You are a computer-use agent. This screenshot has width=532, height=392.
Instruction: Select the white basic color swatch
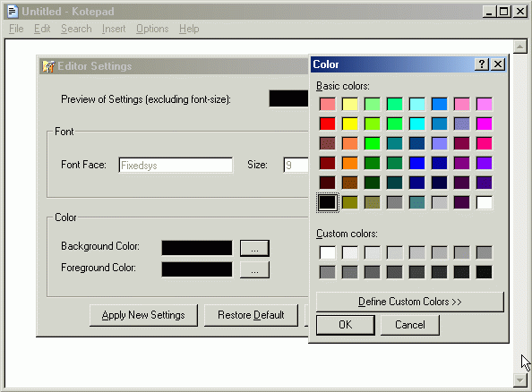point(485,202)
